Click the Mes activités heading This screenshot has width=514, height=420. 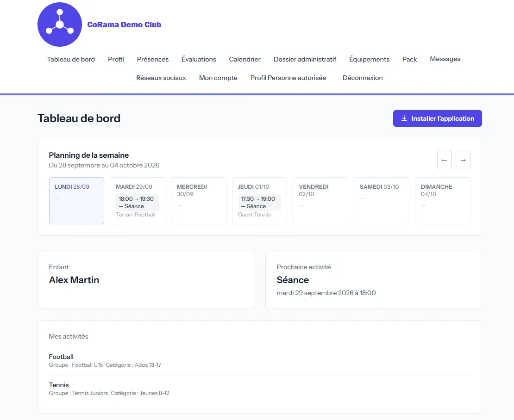(x=68, y=337)
